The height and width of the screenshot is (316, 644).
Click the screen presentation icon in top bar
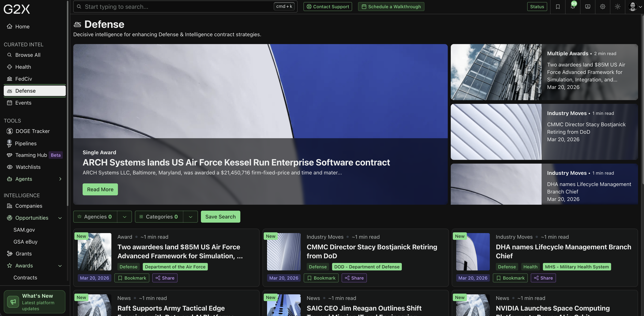tap(588, 7)
